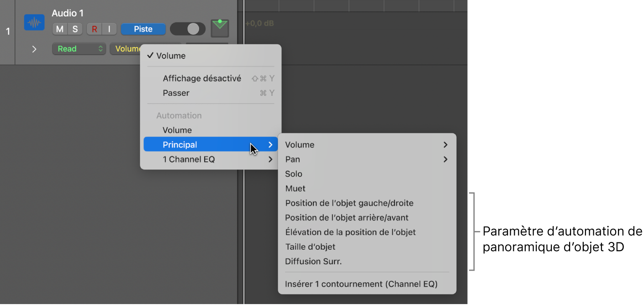644x305 pixels.
Task: Click the green 3D object panner icon
Action: click(x=220, y=28)
